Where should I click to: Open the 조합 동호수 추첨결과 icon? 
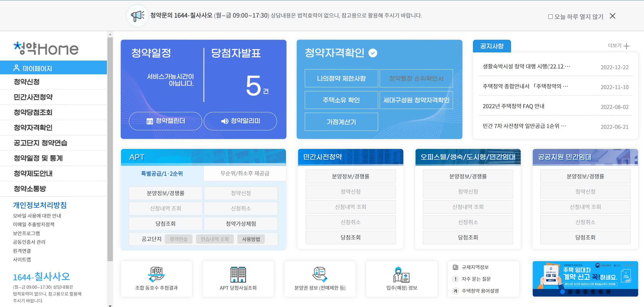click(156, 274)
